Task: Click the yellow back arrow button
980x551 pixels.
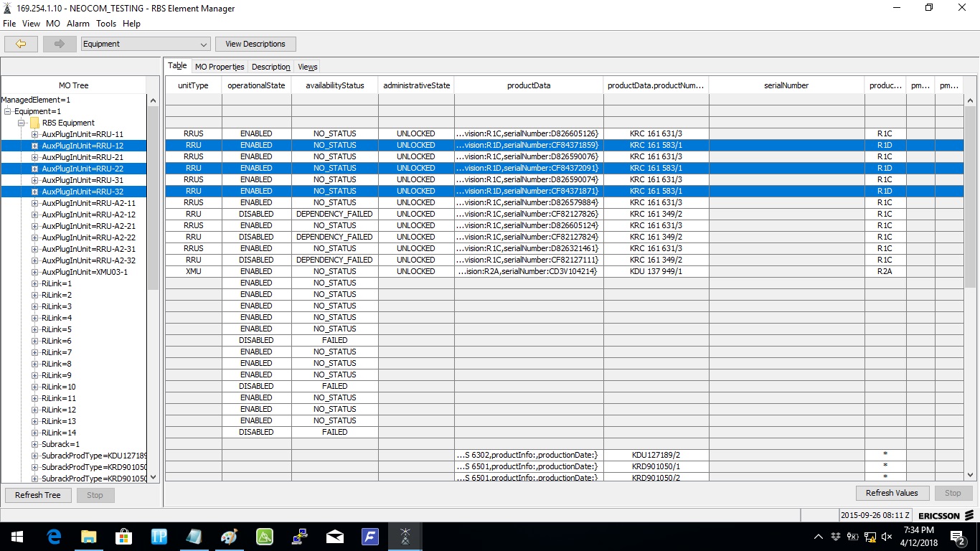Action: [21, 44]
